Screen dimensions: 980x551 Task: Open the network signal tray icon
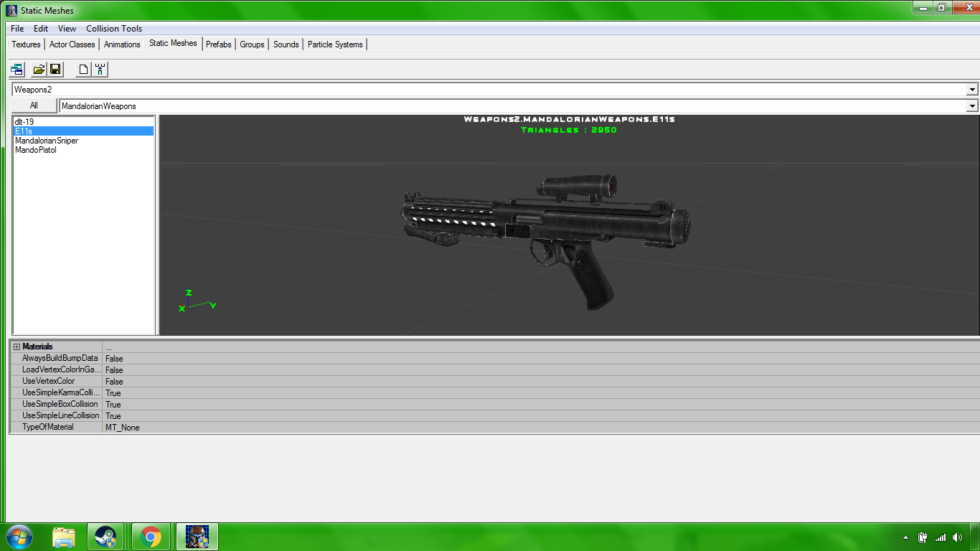941,537
